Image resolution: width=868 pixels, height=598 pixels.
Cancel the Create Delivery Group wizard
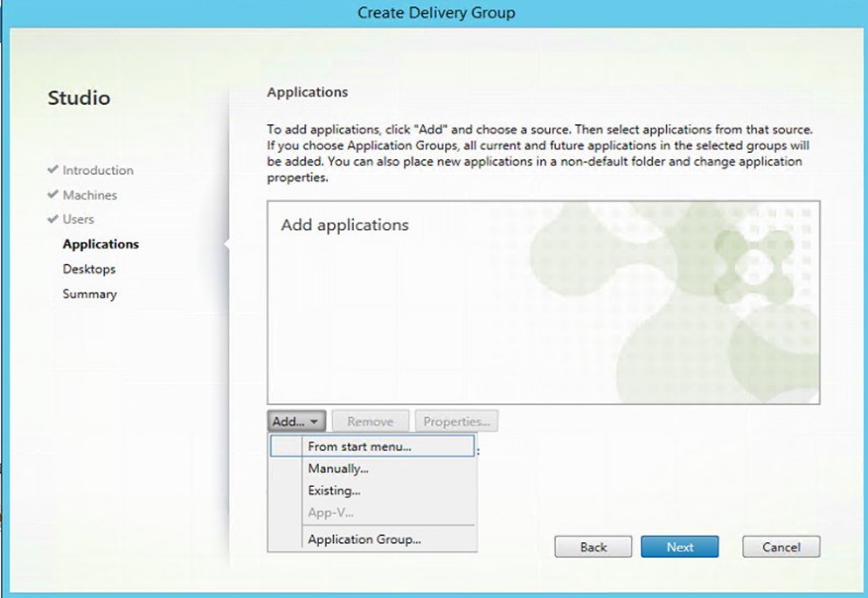[781, 546]
